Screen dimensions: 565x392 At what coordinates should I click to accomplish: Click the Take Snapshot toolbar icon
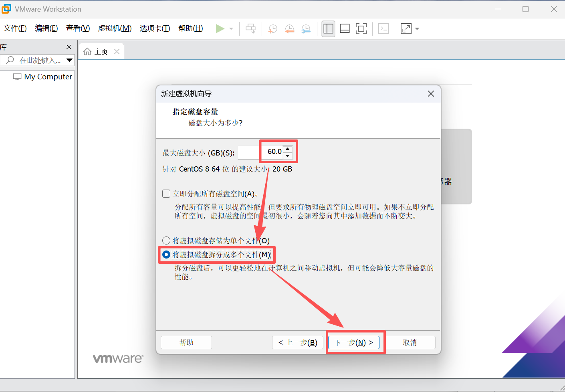point(272,28)
